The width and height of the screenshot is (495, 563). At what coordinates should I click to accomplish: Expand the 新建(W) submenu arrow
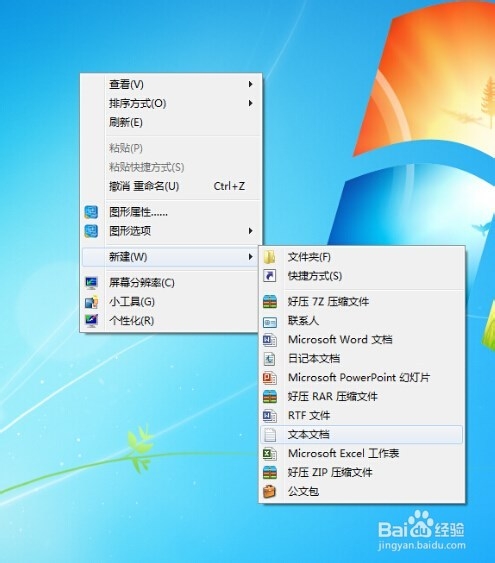(x=251, y=257)
